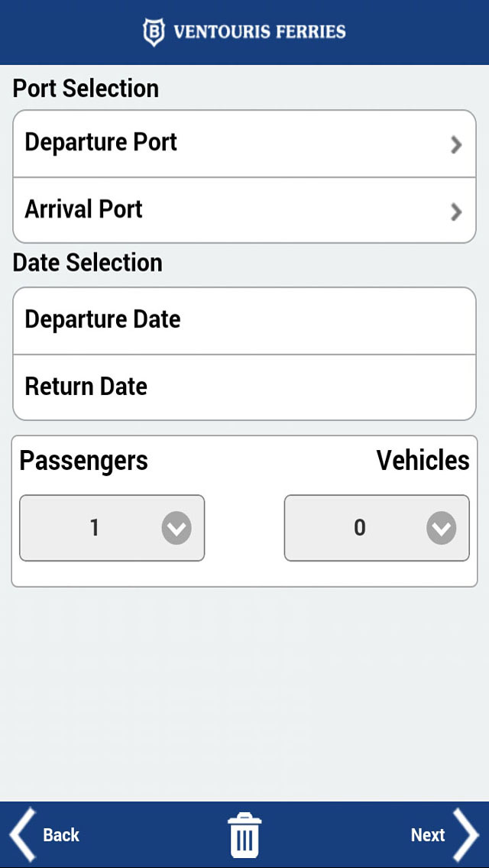Open the Vehicles count dropdown

[377, 528]
